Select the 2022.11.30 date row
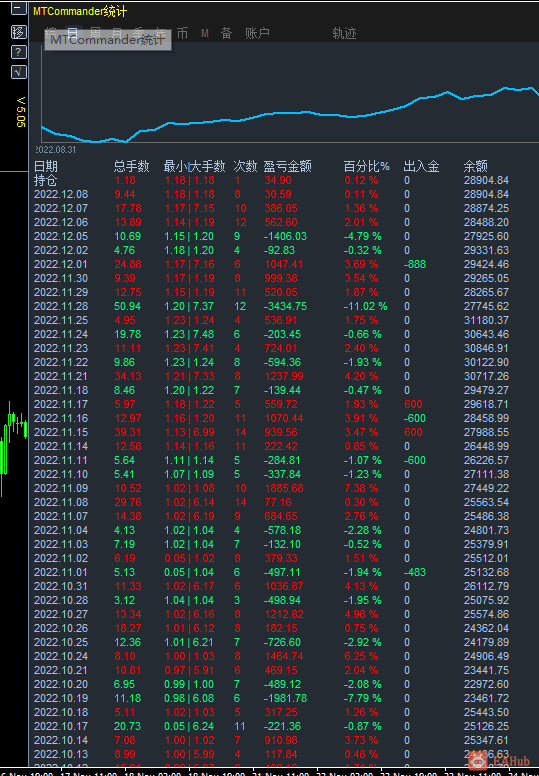539x776 pixels. point(61,278)
